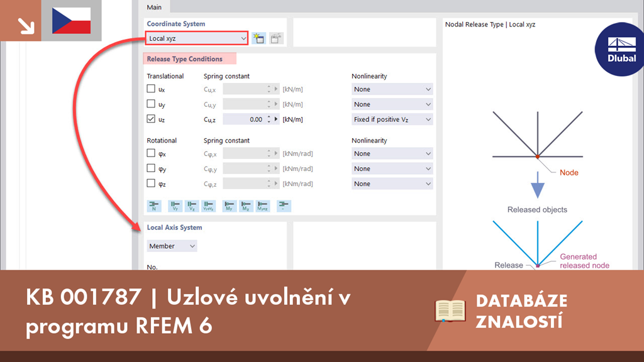This screenshot has height=362, width=644.
Task: Click the disabled Cu,y spring constant field
Action: pos(244,104)
